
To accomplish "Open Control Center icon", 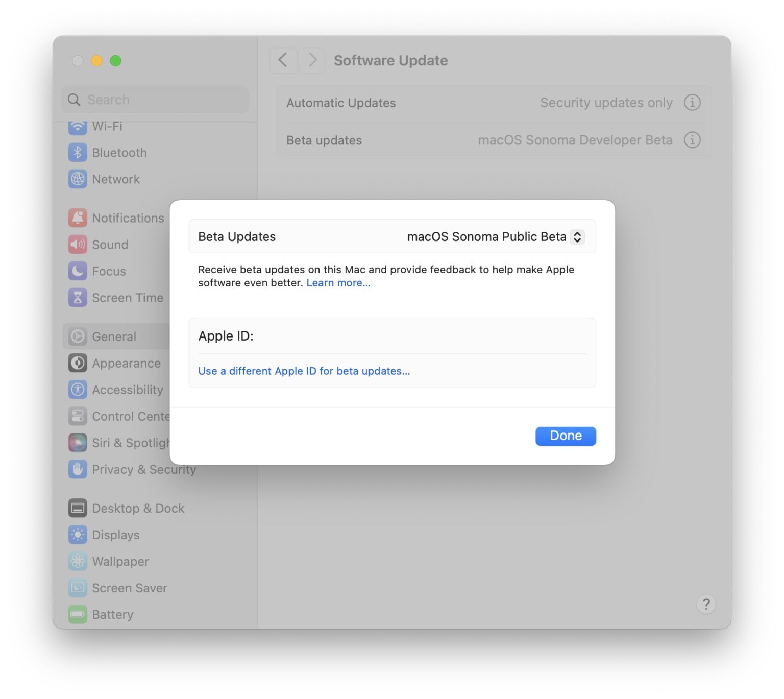I will pos(78,416).
